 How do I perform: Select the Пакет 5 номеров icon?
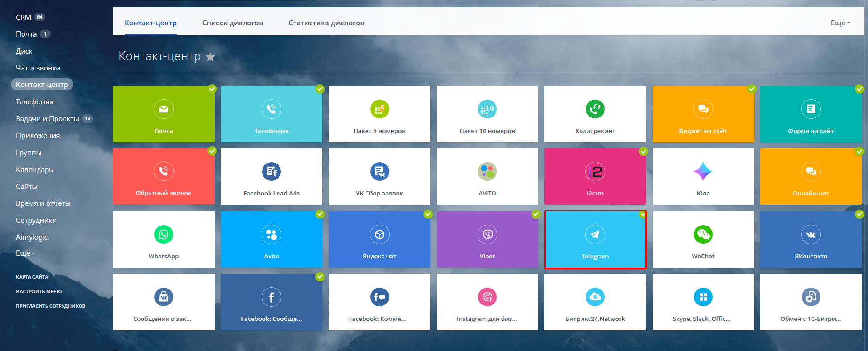tap(379, 109)
